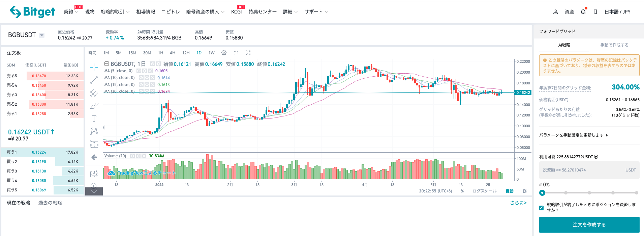Hide the MA (5, close, 0) indicator
Image resolution: width=644 pixels, height=236 pixels.
[x=139, y=71]
